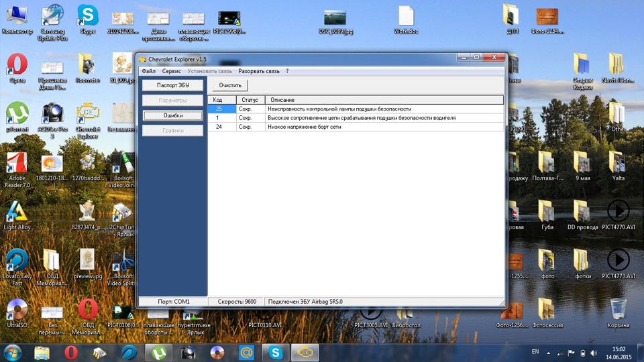
Task: Open the ACDSee Pro 3 desktop icon
Action: coord(52,120)
